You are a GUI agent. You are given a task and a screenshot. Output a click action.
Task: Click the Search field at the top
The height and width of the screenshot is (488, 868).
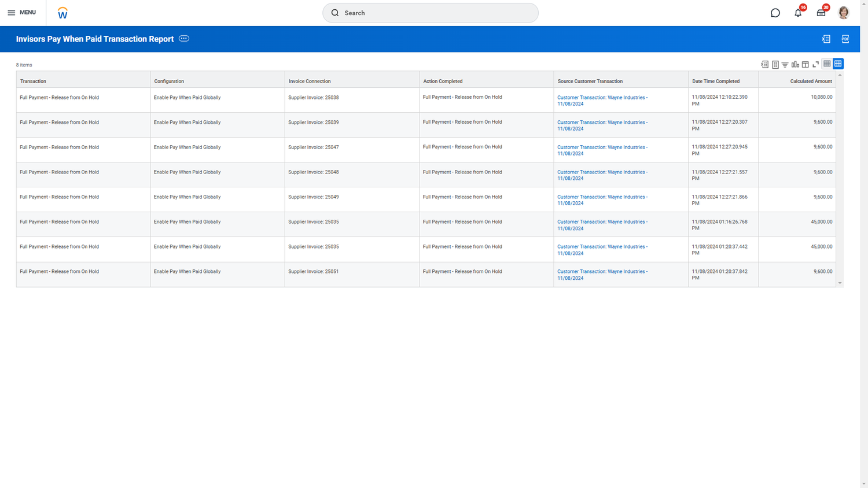tap(430, 12)
